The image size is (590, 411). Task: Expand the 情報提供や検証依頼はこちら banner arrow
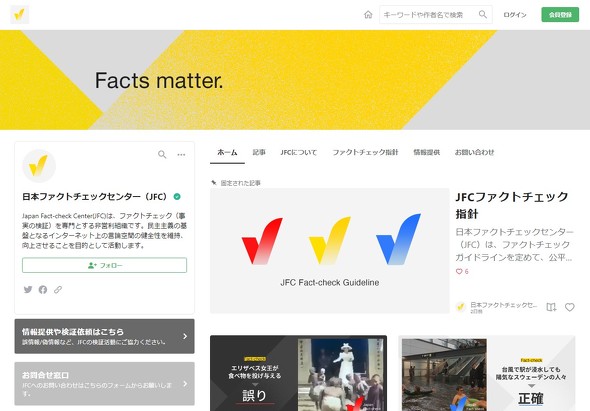click(x=185, y=336)
